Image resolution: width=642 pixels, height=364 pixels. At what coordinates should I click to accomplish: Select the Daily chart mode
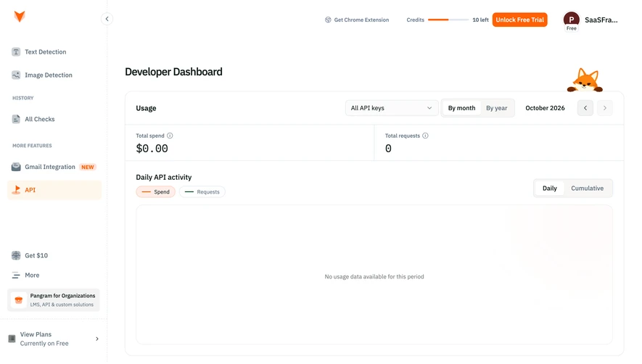(549, 189)
